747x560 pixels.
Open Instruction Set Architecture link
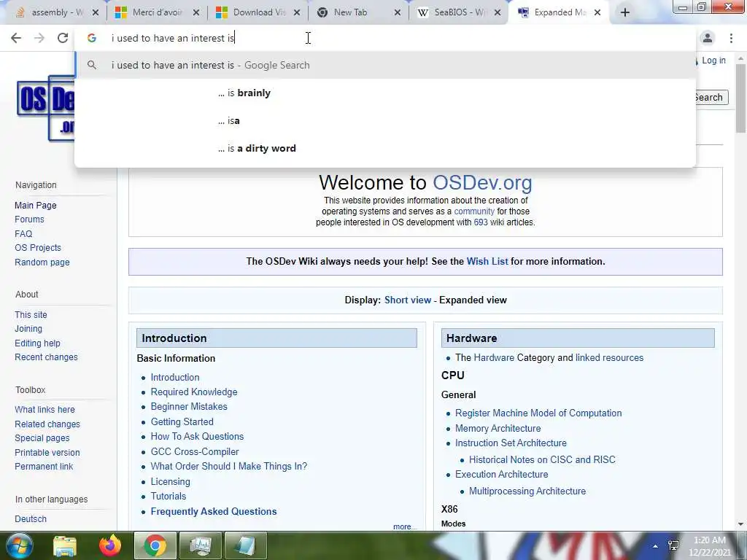coord(511,443)
